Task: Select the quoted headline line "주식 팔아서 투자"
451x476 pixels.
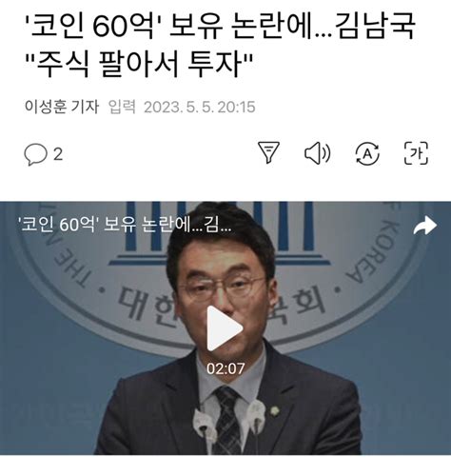Action: pyautogui.click(x=139, y=65)
